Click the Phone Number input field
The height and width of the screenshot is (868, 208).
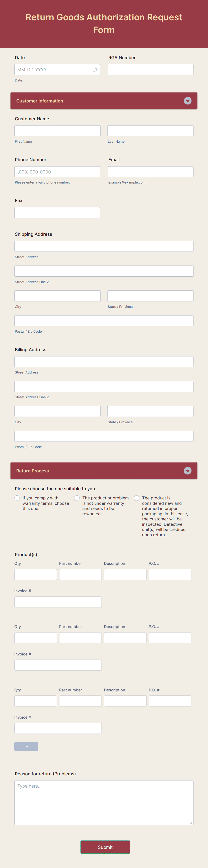click(x=57, y=171)
